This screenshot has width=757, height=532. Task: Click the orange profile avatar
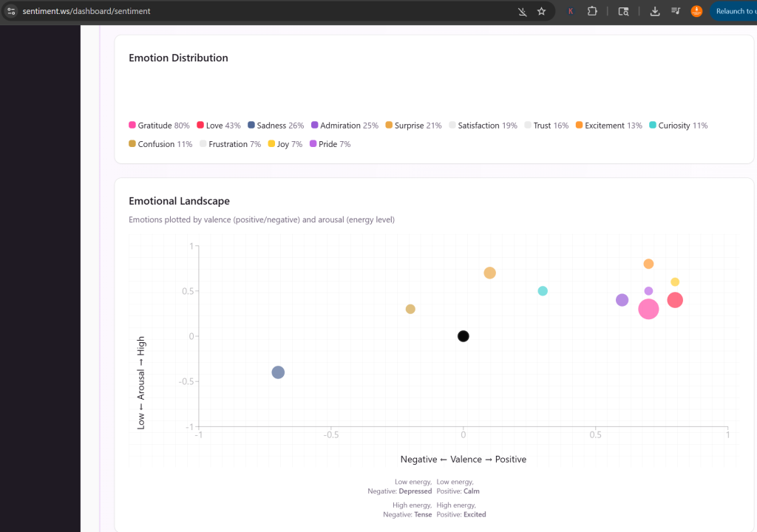[x=696, y=12]
